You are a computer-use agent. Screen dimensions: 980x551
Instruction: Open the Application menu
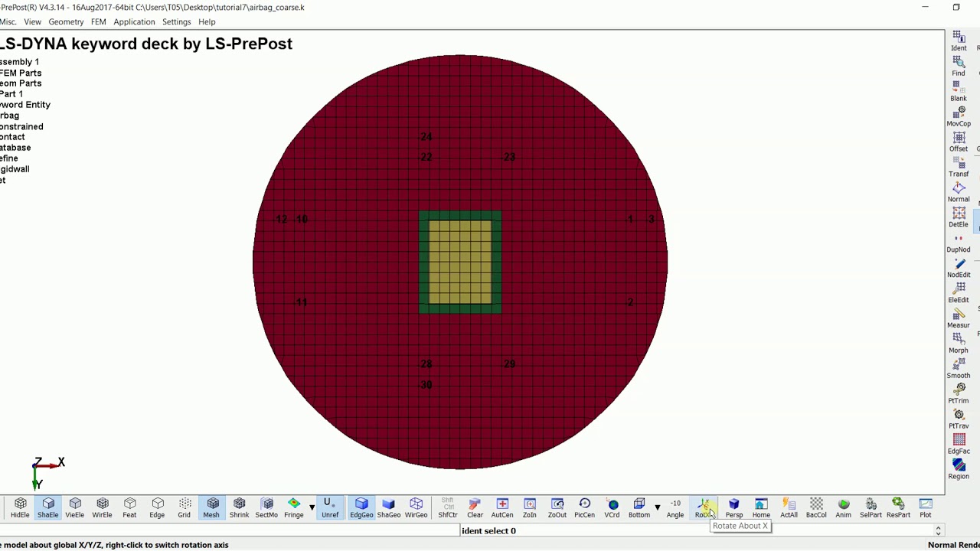pyautogui.click(x=134, y=21)
